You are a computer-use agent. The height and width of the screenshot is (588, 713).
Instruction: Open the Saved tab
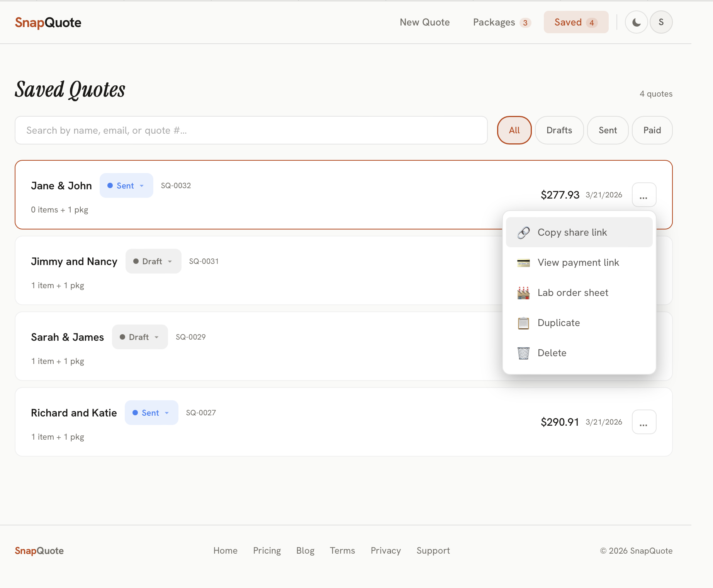click(576, 22)
